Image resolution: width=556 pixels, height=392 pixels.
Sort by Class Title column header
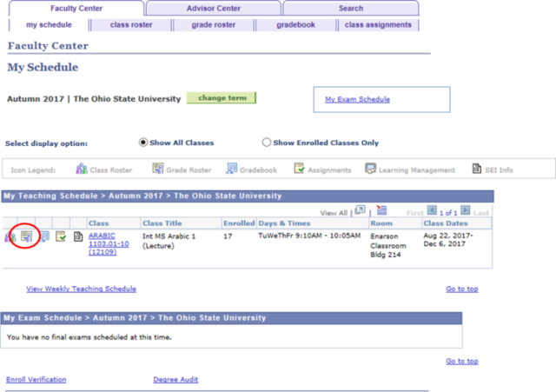click(x=162, y=223)
